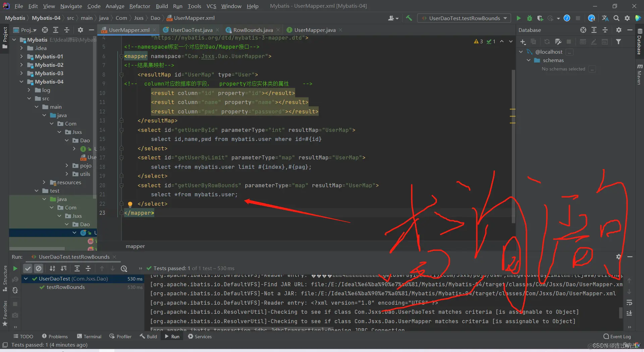Click the Mybatis-04 breadcrumb

tap(46, 18)
